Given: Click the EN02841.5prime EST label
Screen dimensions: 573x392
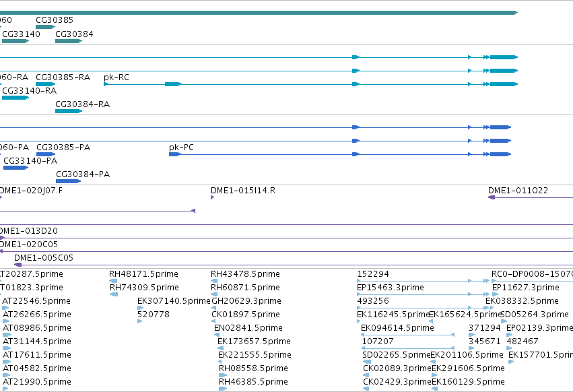Looking at the screenshot, I should 248,328.
